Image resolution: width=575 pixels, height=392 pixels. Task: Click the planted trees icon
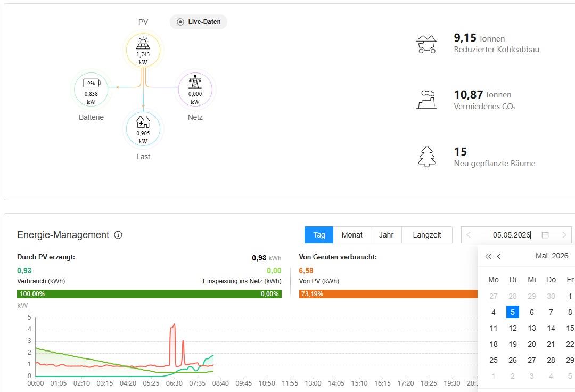pyautogui.click(x=427, y=157)
